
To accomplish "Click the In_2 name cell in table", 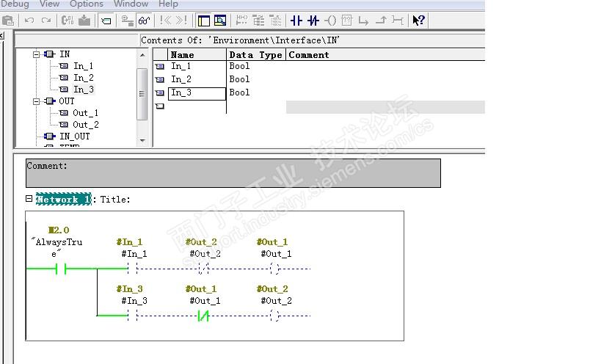I will (197, 79).
